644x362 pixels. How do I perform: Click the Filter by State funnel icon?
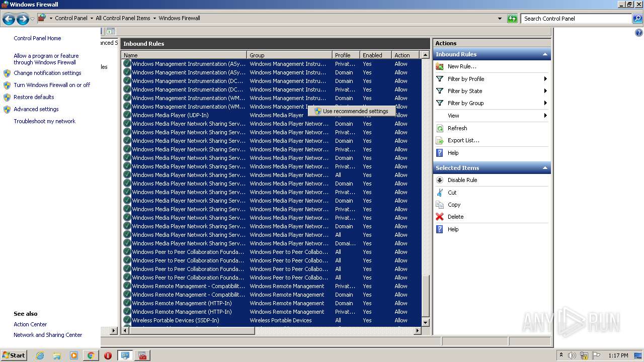pyautogui.click(x=440, y=91)
